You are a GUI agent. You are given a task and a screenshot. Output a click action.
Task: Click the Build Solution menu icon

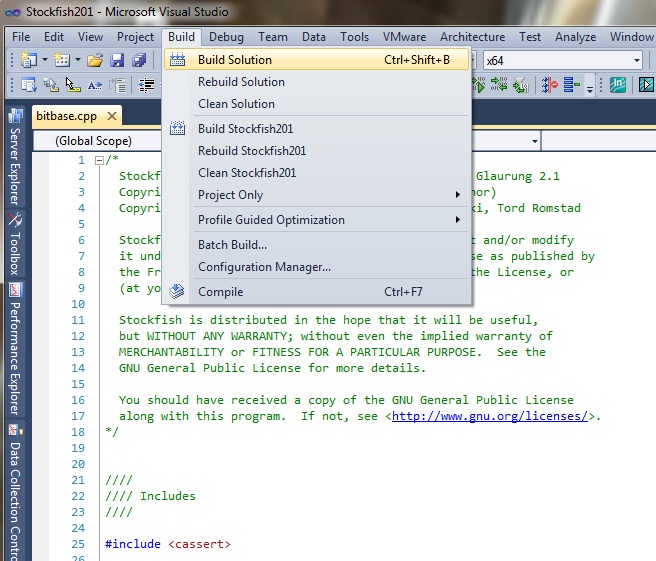[177, 60]
